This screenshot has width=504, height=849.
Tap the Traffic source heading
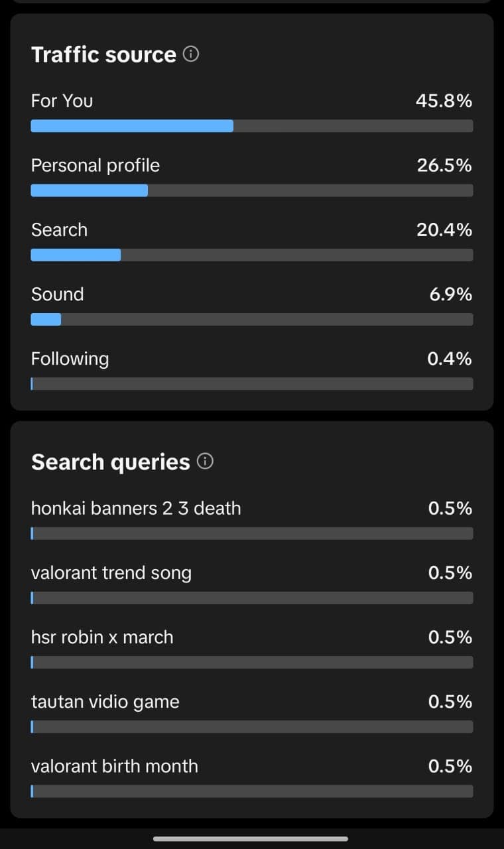coord(103,54)
